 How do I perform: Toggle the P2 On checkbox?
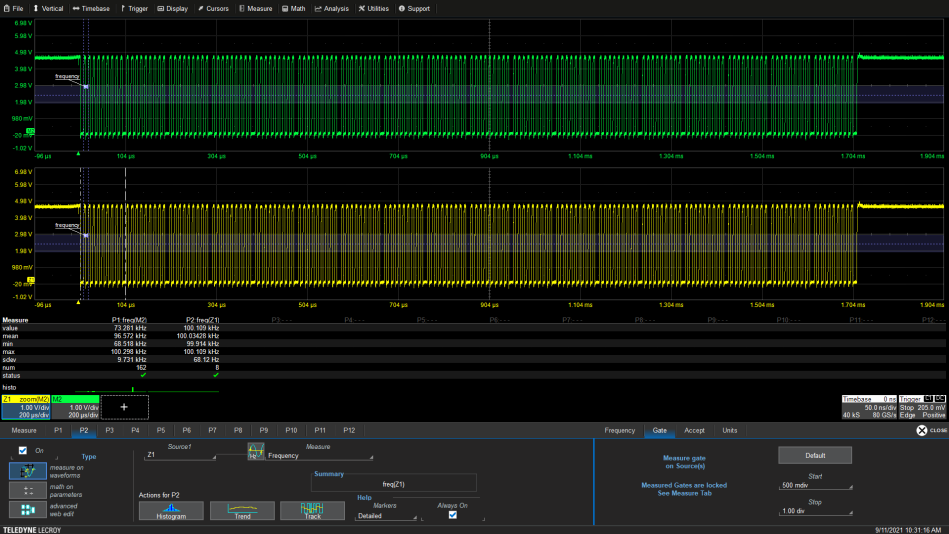click(23, 450)
